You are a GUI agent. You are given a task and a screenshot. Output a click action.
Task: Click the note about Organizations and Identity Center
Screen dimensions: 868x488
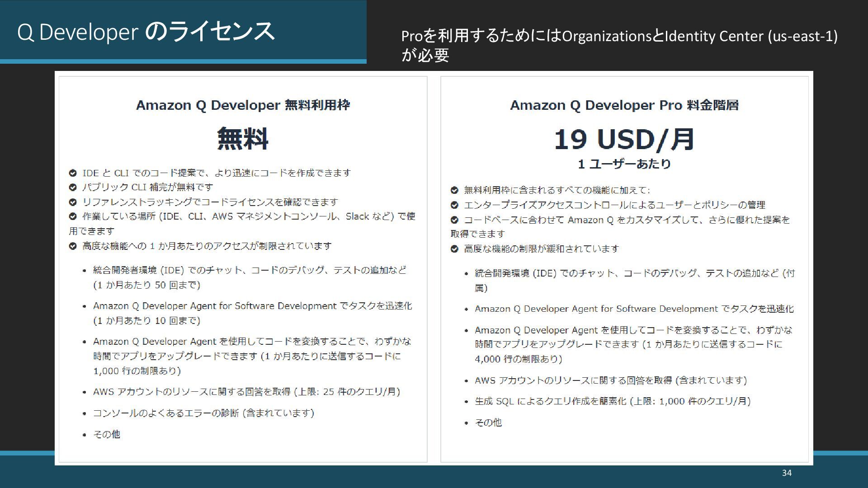tap(619, 45)
